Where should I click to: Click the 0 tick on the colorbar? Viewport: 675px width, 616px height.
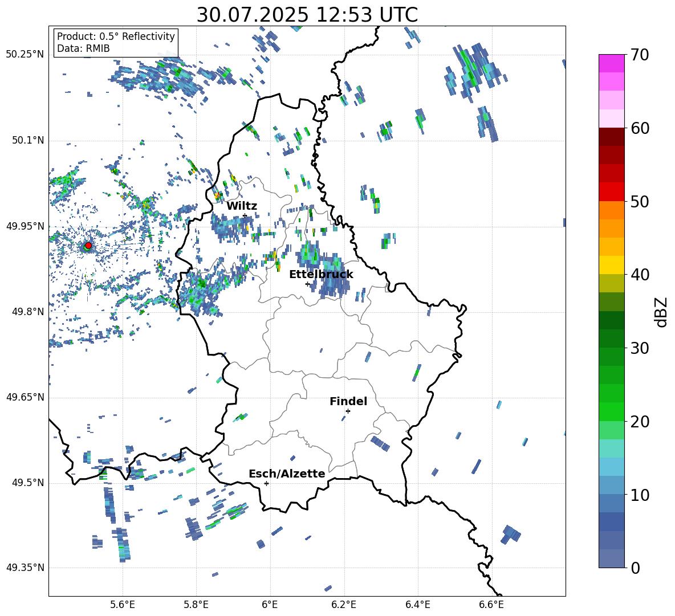tap(635, 568)
